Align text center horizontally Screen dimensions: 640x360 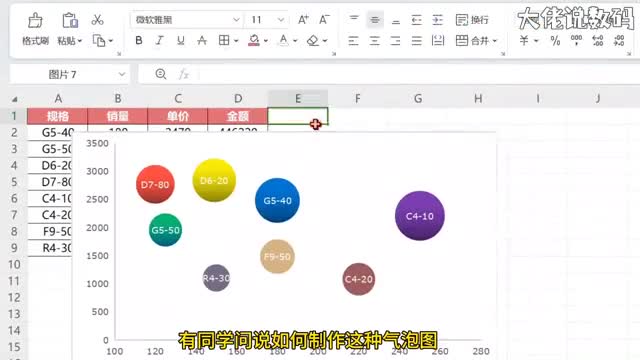(374, 40)
